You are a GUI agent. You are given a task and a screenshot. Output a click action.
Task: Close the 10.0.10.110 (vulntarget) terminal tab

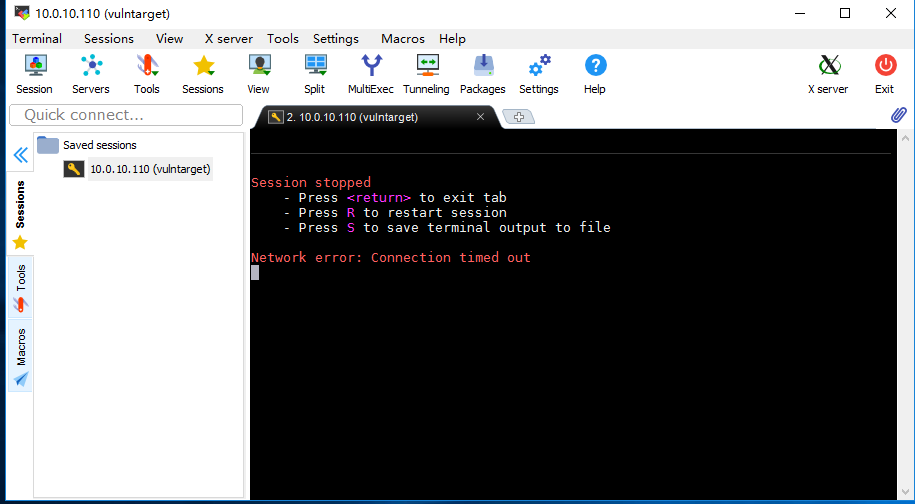coord(480,117)
